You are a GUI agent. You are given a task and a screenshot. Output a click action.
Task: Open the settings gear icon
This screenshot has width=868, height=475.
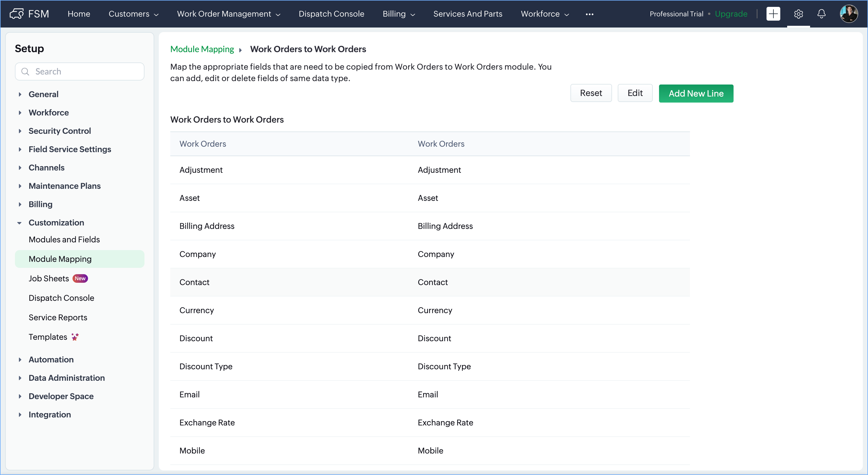click(798, 14)
